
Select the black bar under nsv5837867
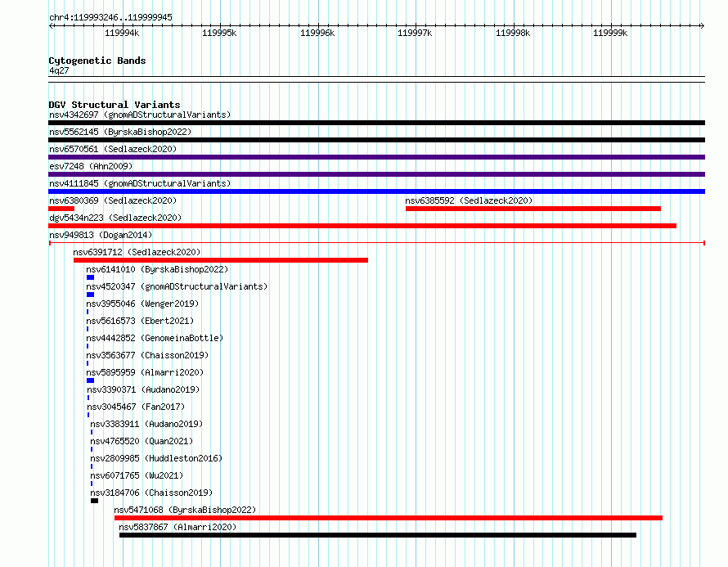click(x=377, y=535)
